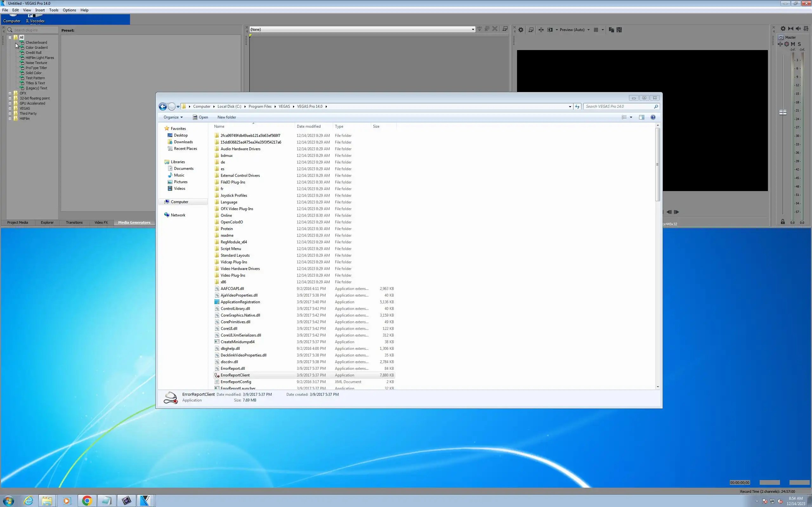Save preview snapshot to file
The width and height of the screenshot is (812, 507).
619,30
